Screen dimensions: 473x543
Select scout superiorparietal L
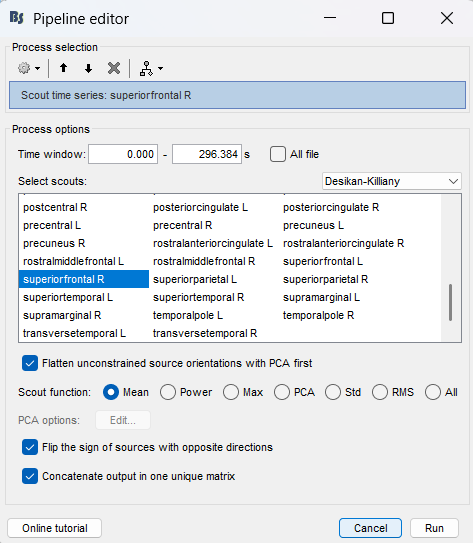(x=195, y=279)
